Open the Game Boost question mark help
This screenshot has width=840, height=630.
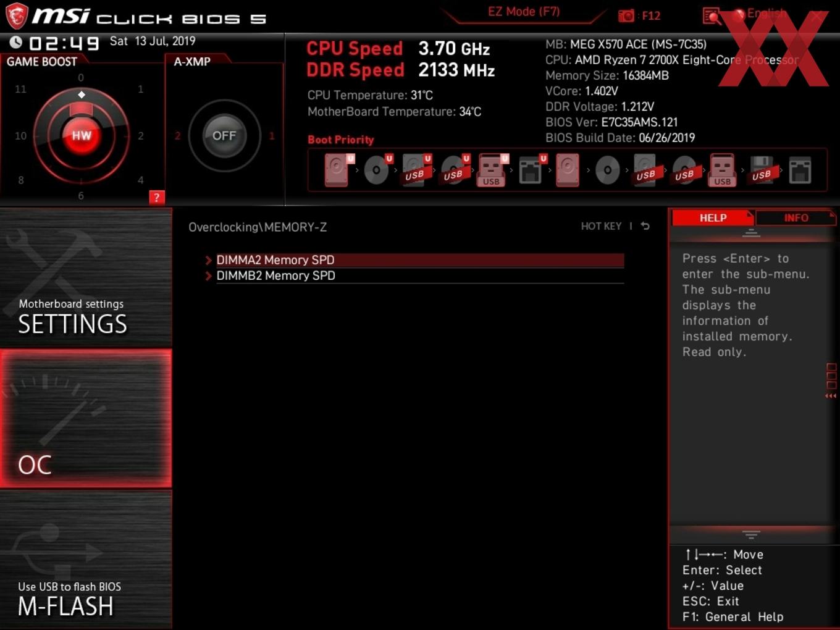(157, 198)
